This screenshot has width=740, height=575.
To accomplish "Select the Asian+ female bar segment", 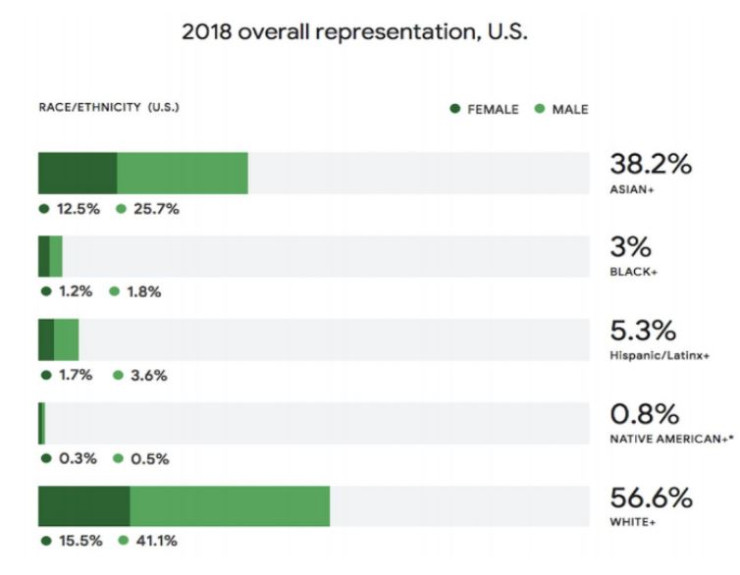I will pos(78,173).
